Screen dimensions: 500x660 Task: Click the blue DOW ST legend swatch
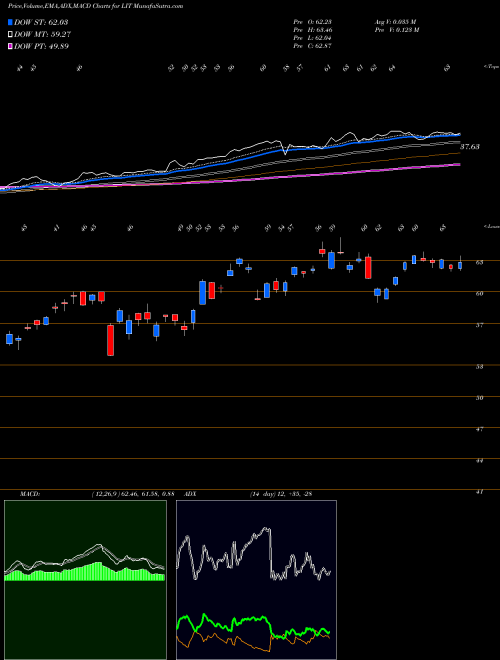pos(10,22)
